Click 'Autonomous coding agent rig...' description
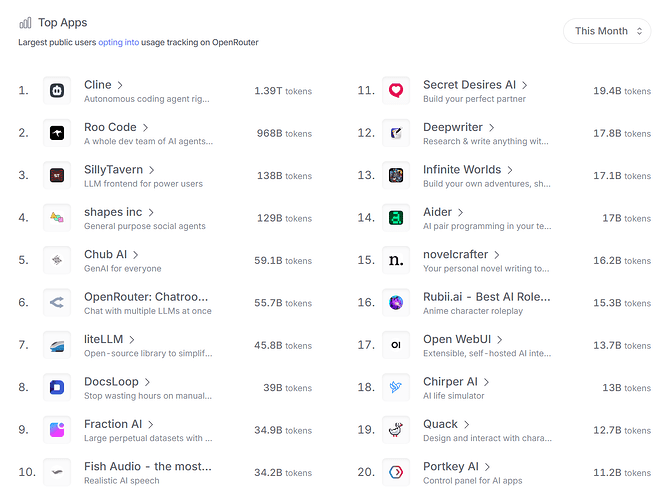672x500 pixels. 147,99
